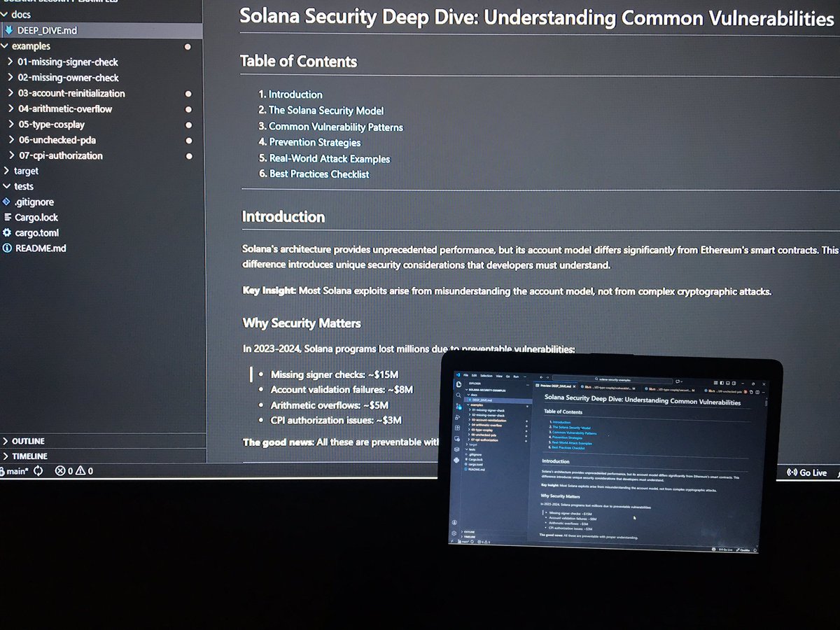Click the back navigation arrow on the laptop
This screenshot has width=840, height=630.
coord(541,377)
